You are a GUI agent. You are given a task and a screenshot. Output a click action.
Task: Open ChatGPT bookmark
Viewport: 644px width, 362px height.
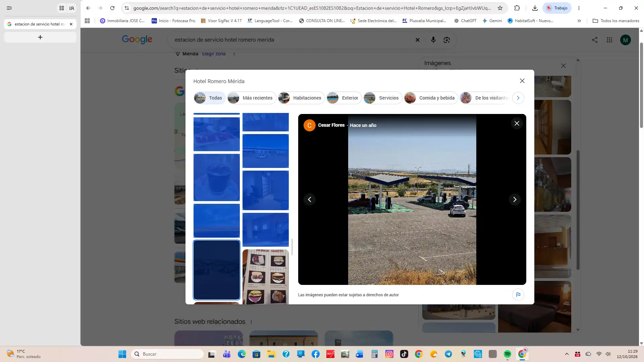(465, 21)
